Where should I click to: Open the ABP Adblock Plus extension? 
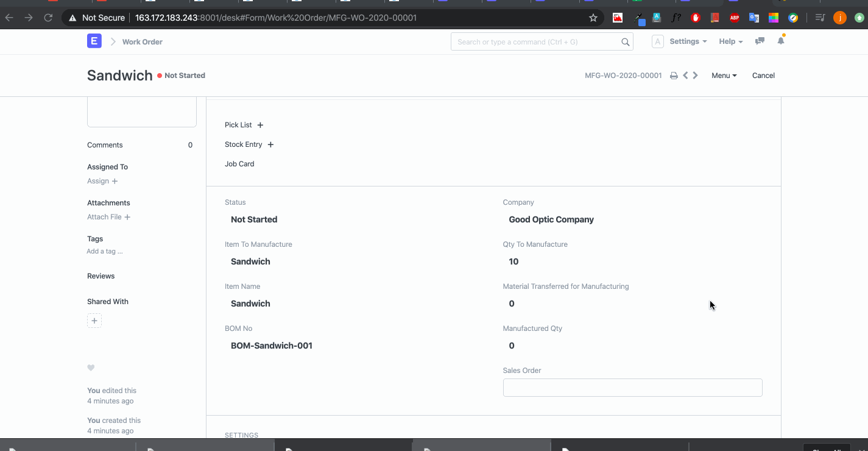point(735,18)
